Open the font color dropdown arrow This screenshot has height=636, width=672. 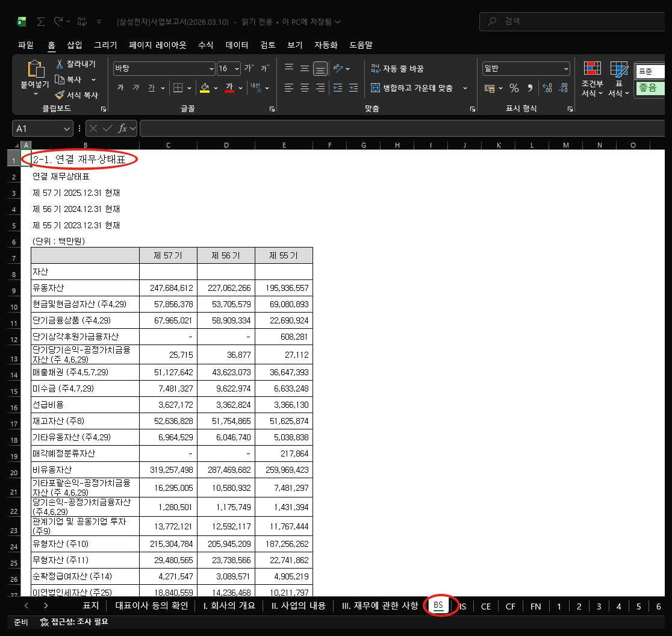coord(240,88)
